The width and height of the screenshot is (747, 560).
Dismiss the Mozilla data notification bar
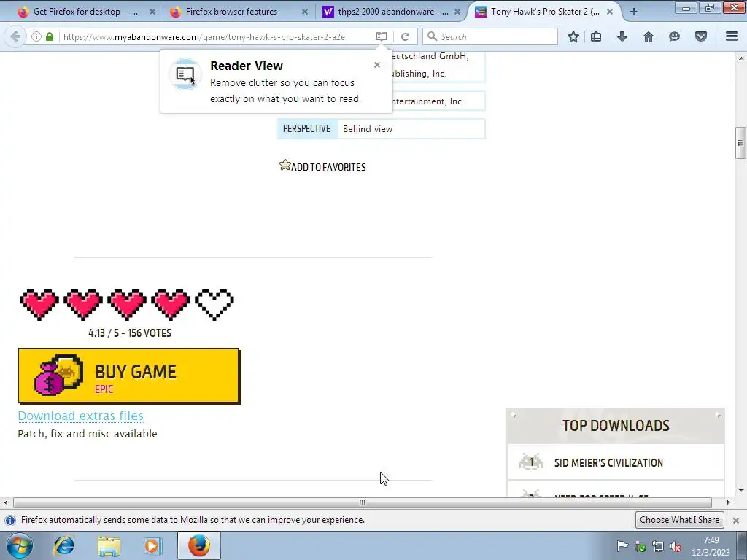pyautogui.click(x=735, y=521)
